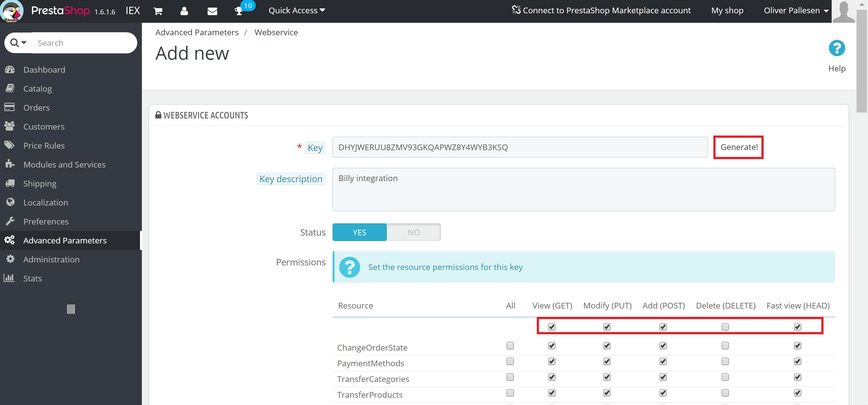Open the customers person icon in top bar
The width and height of the screenshot is (868, 405).
[x=184, y=11]
